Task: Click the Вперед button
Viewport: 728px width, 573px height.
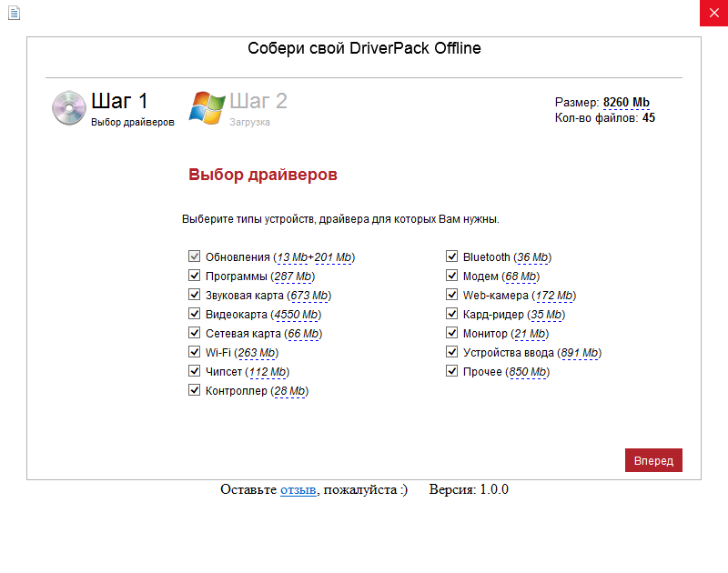Action: (x=653, y=460)
